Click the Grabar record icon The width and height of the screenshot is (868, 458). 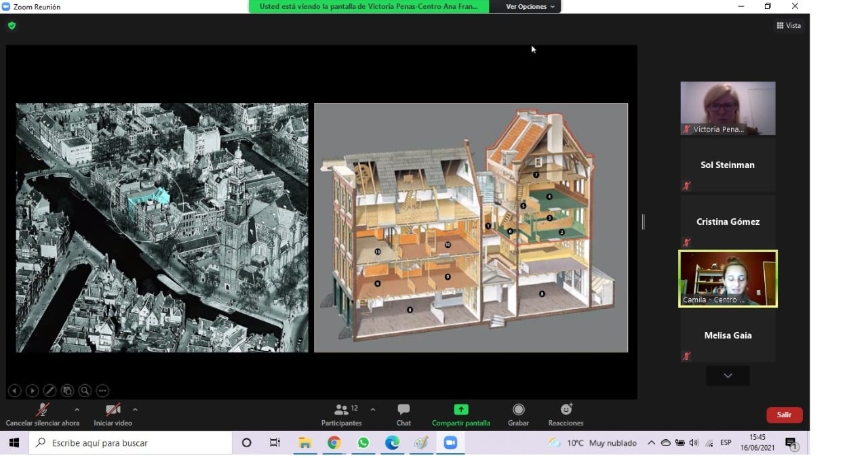[518, 410]
